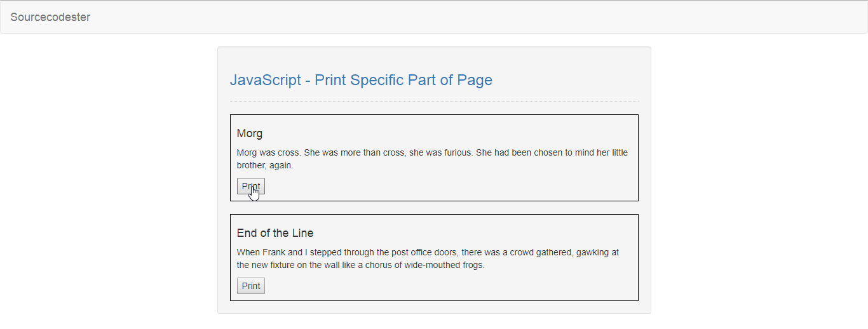The image size is (868, 329).
Task: Click Print button under Morg story
Action: (251, 186)
